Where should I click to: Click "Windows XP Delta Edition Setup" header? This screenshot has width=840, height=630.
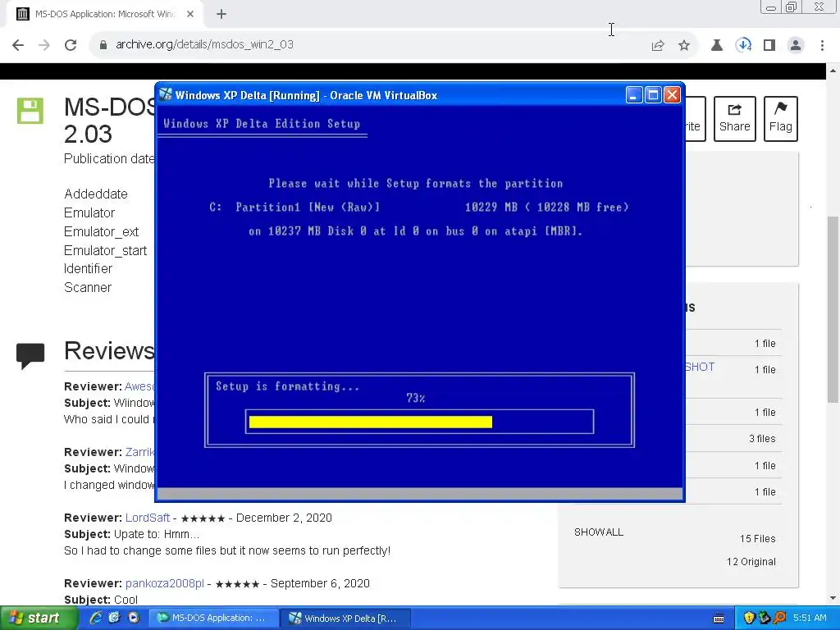(262, 124)
